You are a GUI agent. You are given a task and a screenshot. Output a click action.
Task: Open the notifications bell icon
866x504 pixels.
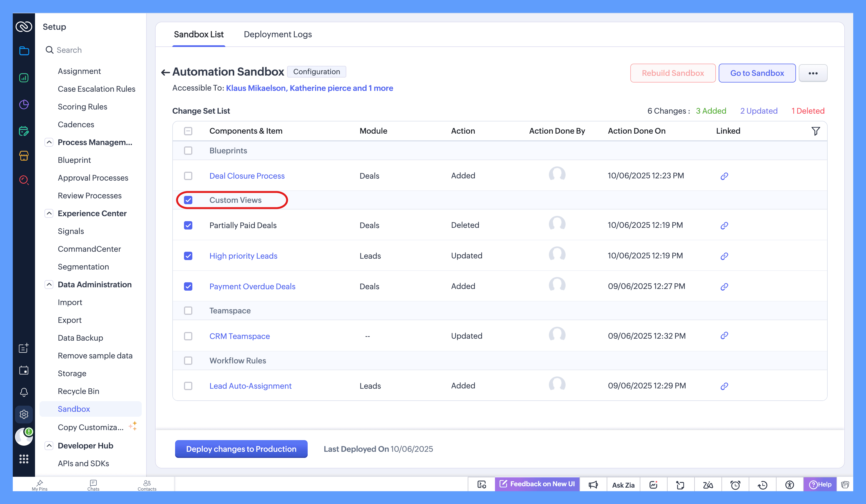24,392
